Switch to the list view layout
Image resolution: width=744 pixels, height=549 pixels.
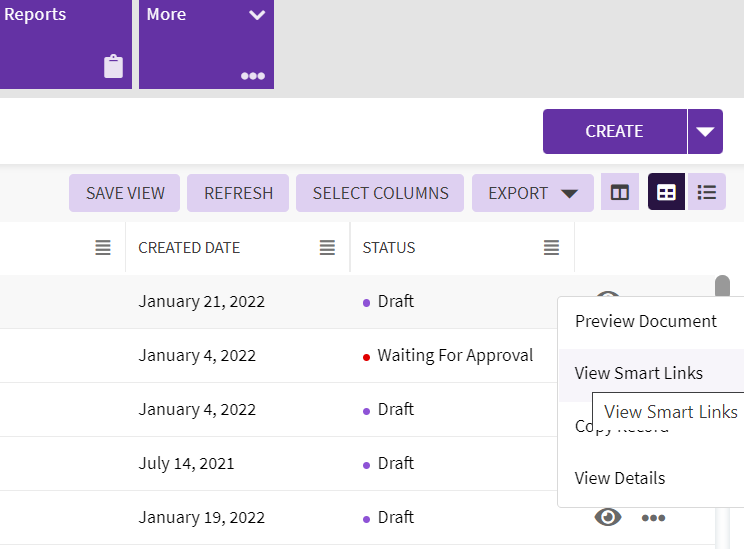[707, 193]
